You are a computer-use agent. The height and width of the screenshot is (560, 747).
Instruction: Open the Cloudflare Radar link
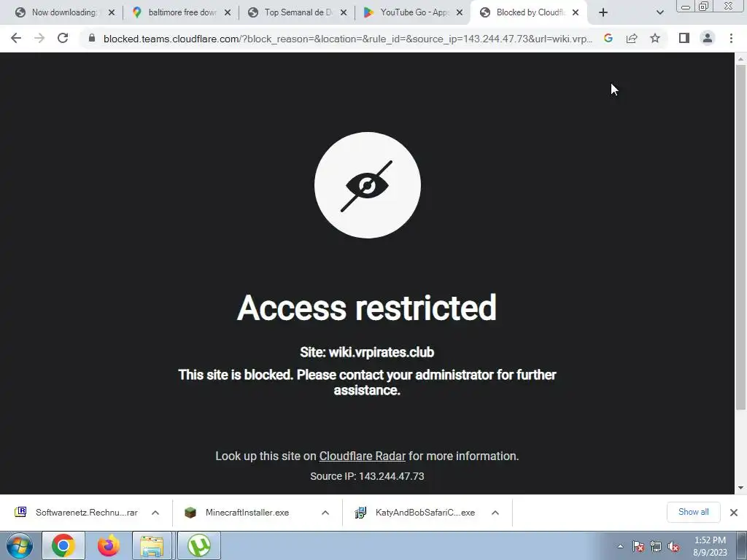click(362, 456)
